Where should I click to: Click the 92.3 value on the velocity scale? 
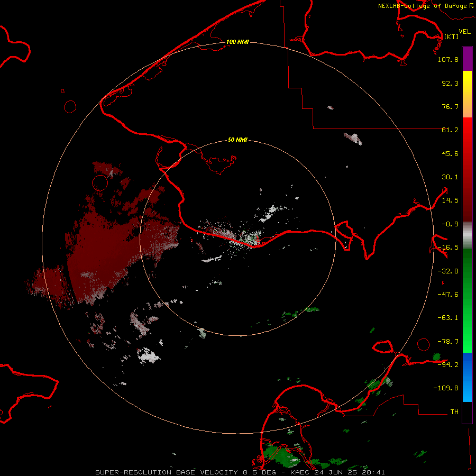[450, 83]
